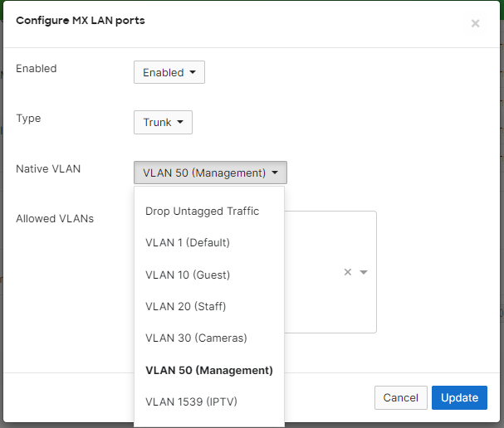Image resolution: width=504 pixels, height=428 pixels.
Task: Close the Configure MX LAN ports dialog
Action: tap(475, 23)
